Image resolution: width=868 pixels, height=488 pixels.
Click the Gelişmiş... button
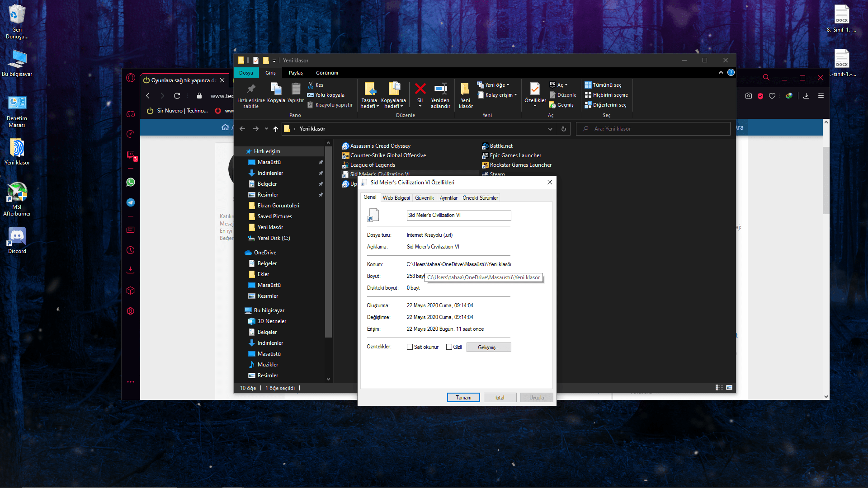(488, 347)
